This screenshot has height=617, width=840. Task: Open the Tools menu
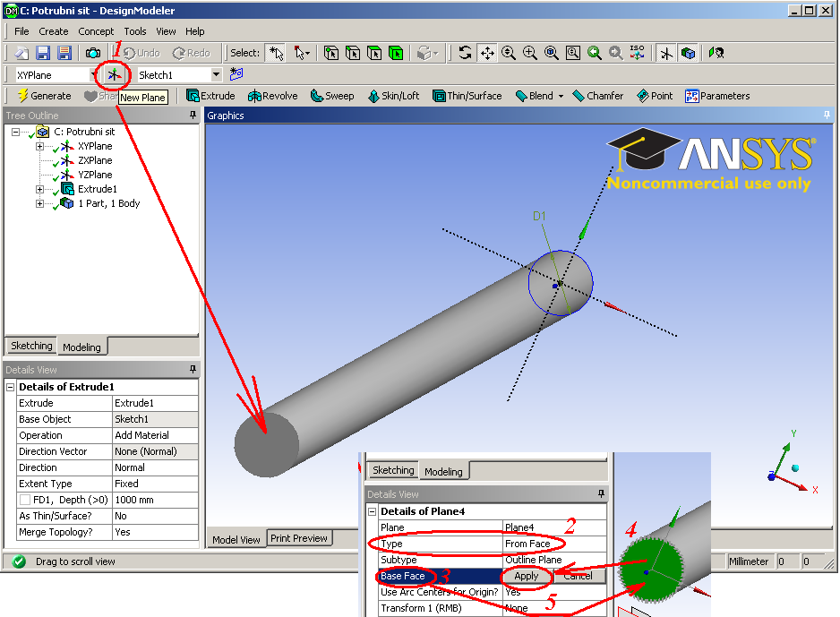coord(135,31)
